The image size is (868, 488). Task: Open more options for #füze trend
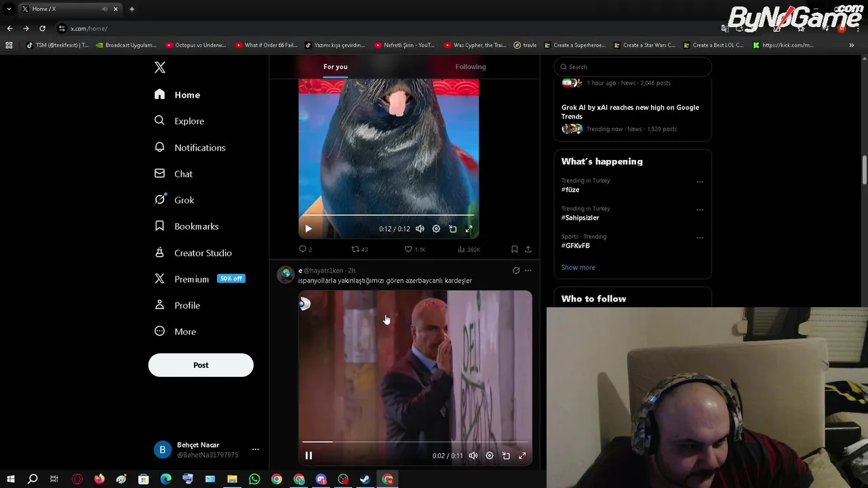(700, 182)
